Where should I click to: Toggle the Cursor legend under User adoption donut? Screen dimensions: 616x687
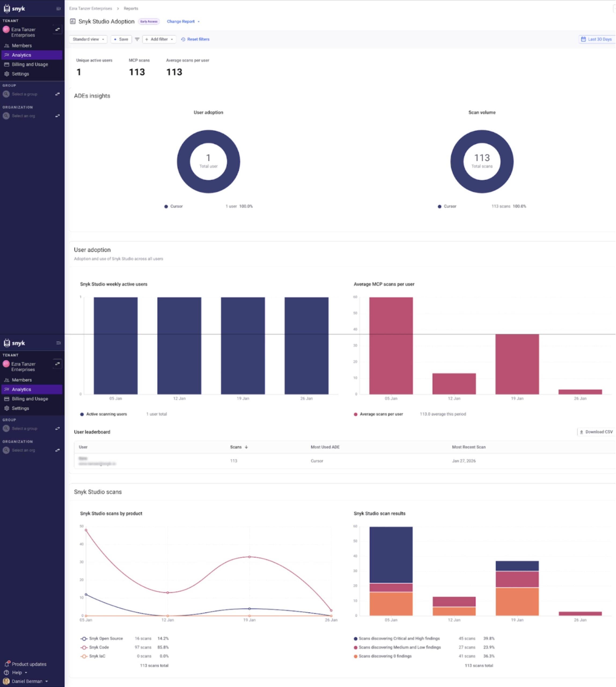click(x=173, y=206)
